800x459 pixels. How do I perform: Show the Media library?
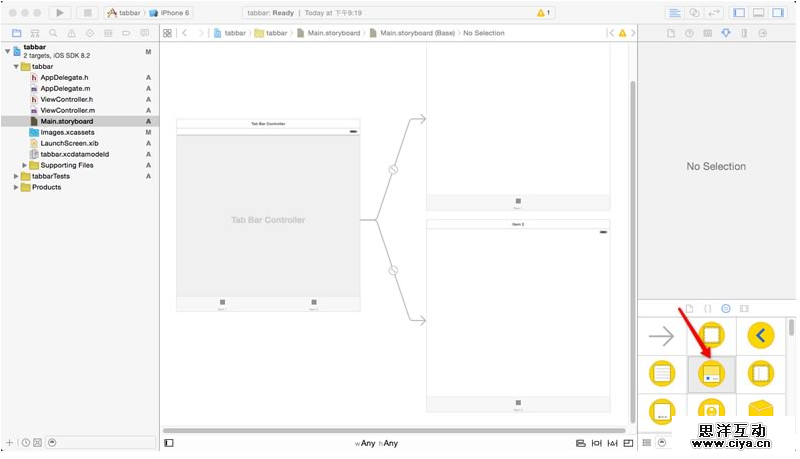coord(744,309)
